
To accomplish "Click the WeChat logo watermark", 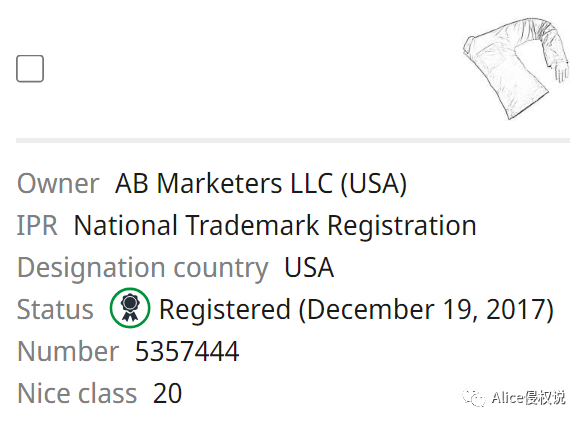I will 474,398.
